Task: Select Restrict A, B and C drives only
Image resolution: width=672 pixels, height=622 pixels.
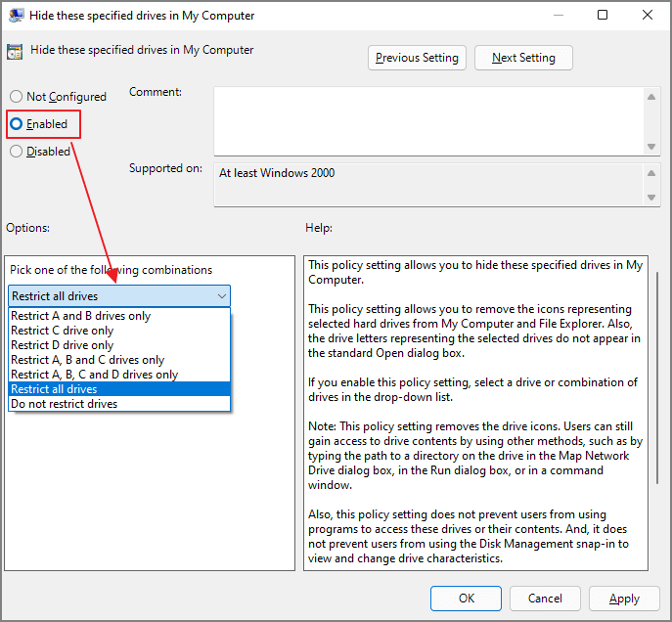Action: tap(88, 360)
